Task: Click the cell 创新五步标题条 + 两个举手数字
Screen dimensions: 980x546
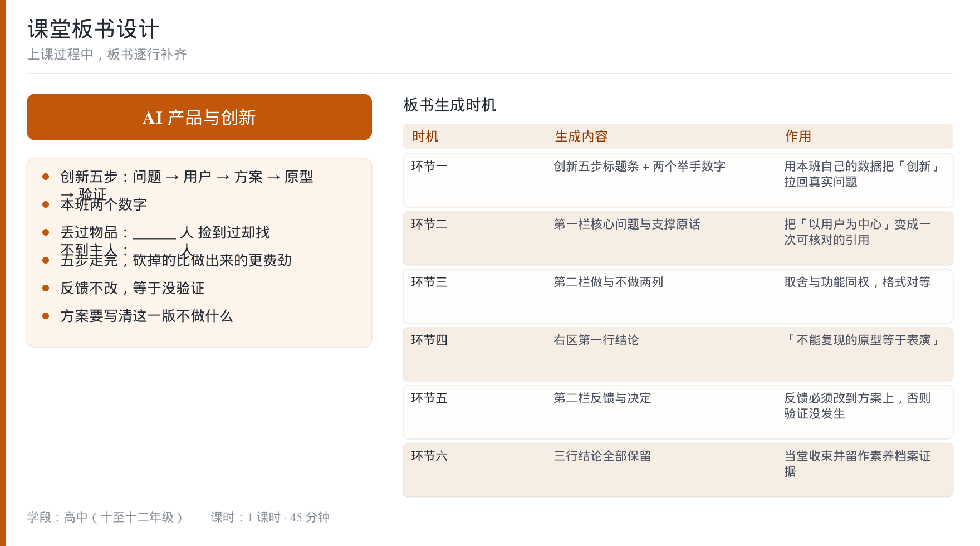Action: click(x=640, y=166)
